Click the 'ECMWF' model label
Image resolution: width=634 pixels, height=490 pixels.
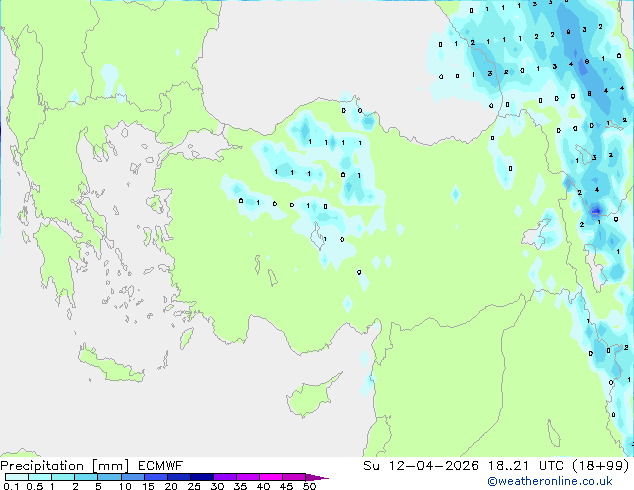click(x=161, y=466)
